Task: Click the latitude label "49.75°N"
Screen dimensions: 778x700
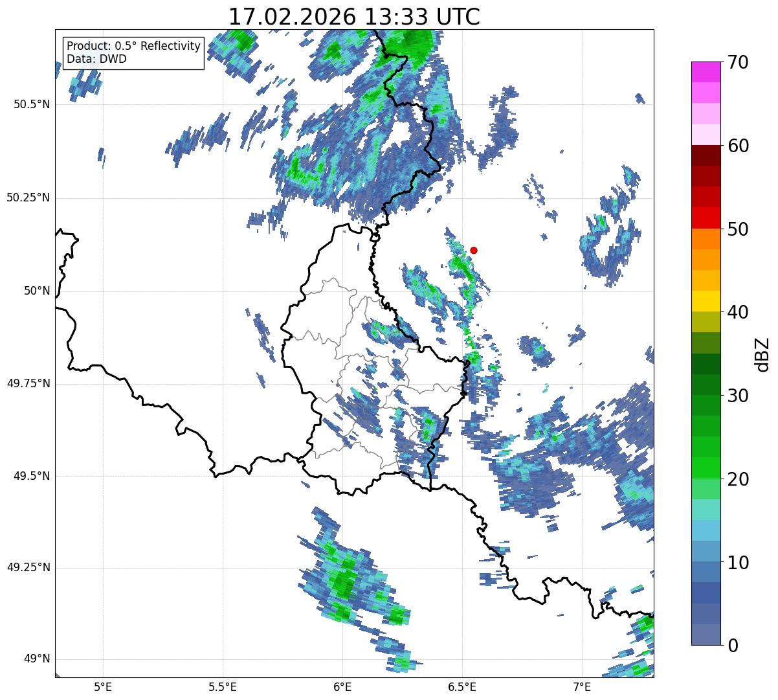Action: [x=28, y=383]
